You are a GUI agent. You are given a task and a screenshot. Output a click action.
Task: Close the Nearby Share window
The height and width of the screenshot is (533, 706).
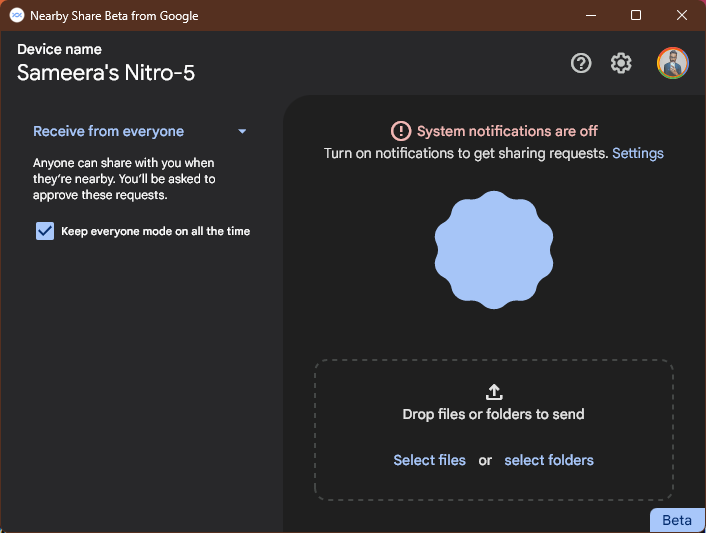pos(682,15)
